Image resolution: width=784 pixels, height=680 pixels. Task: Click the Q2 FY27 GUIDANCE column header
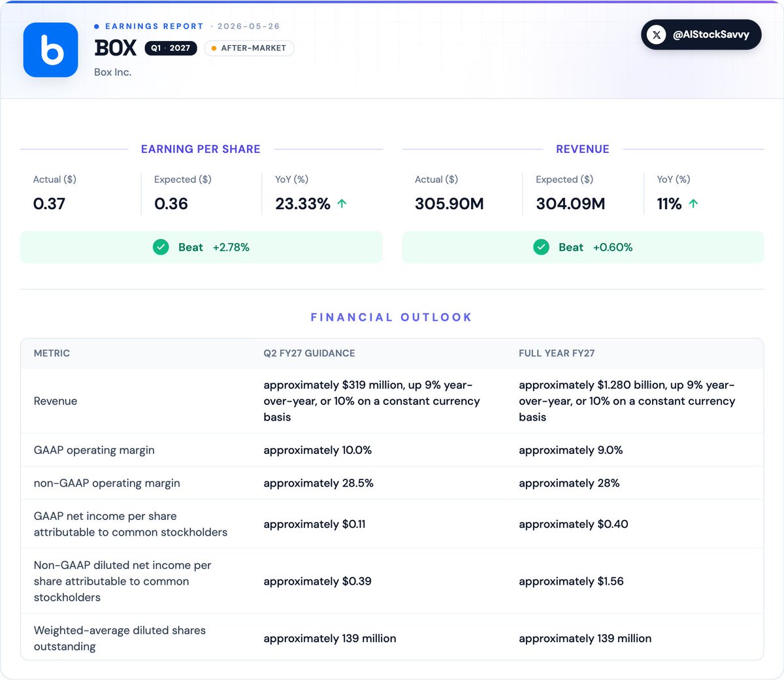[309, 353]
